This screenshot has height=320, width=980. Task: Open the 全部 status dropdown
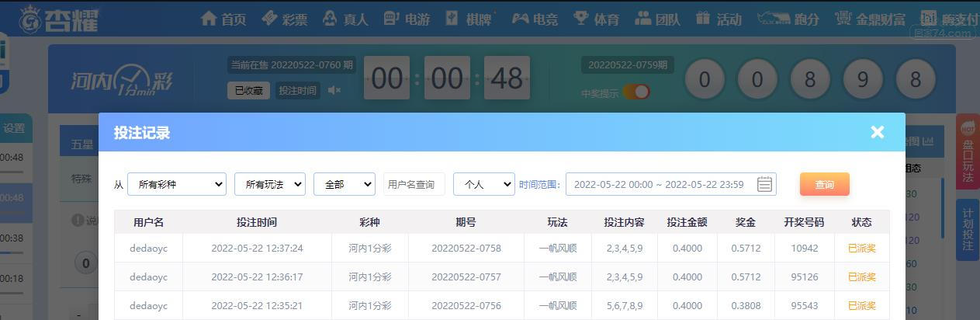click(345, 184)
